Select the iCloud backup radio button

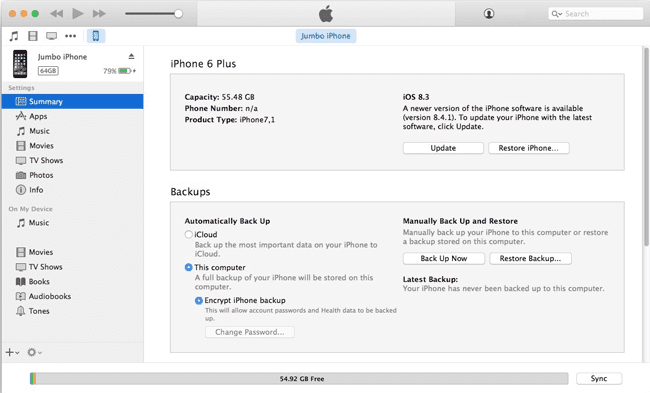[189, 235]
